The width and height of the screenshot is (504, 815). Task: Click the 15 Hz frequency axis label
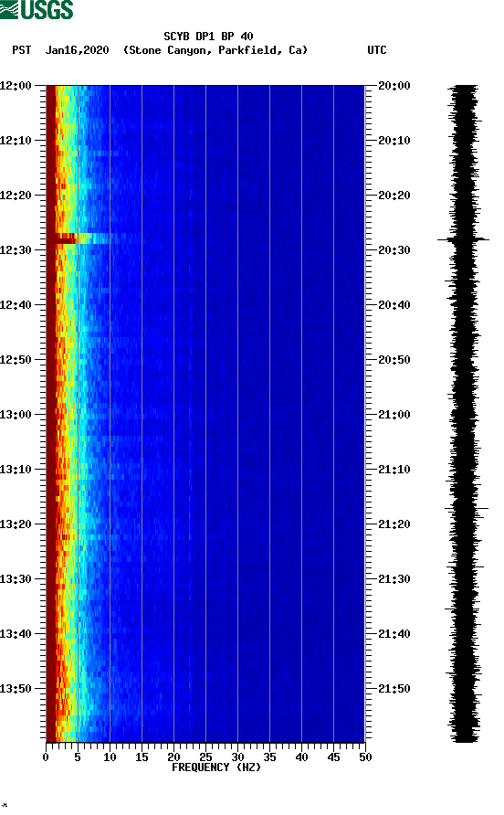pyautogui.click(x=142, y=757)
